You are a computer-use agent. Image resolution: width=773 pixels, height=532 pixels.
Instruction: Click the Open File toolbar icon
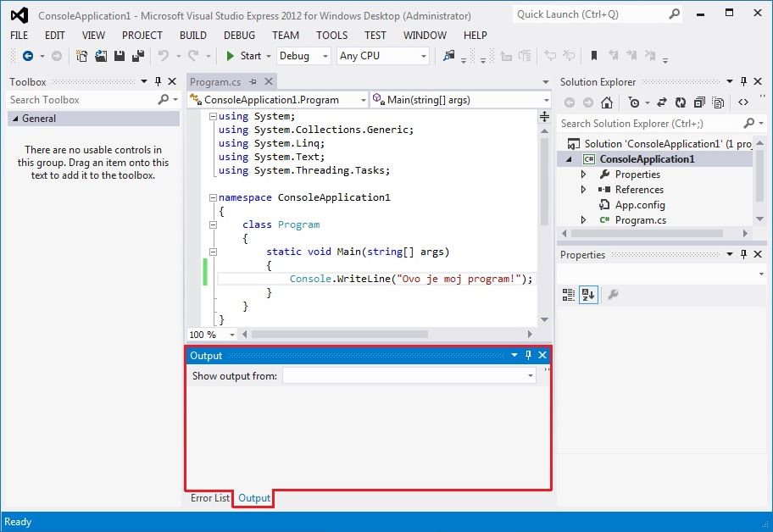pyautogui.click(x=101, y=56)
